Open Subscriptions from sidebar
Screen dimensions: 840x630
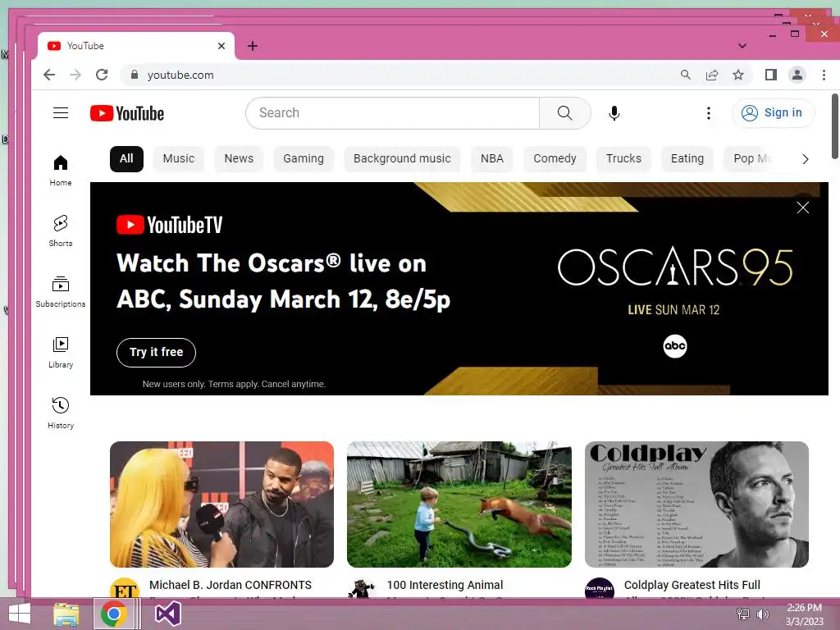(61, 291)
